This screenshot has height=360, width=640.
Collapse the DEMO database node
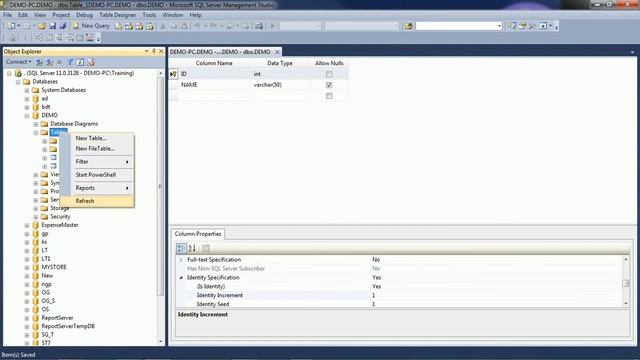(x=27, y=116)
